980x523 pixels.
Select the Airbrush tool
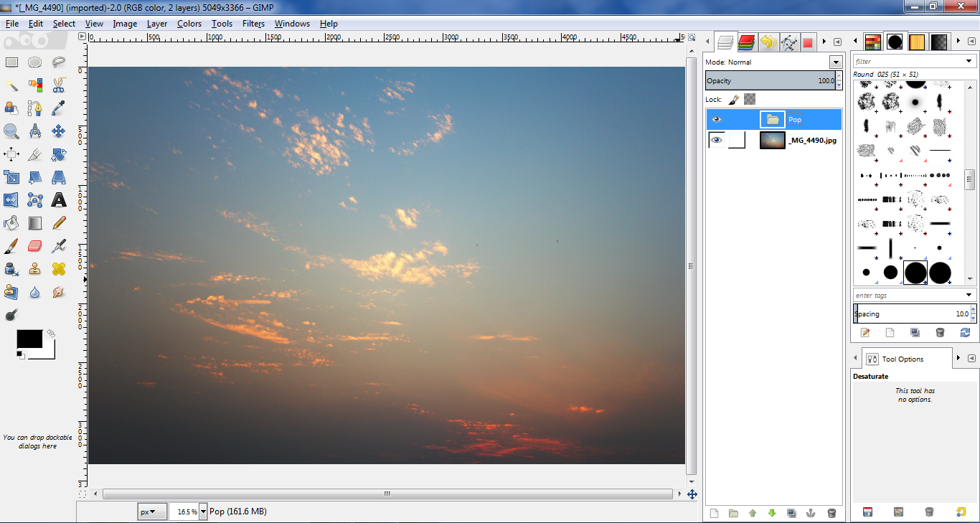point(59,246)
